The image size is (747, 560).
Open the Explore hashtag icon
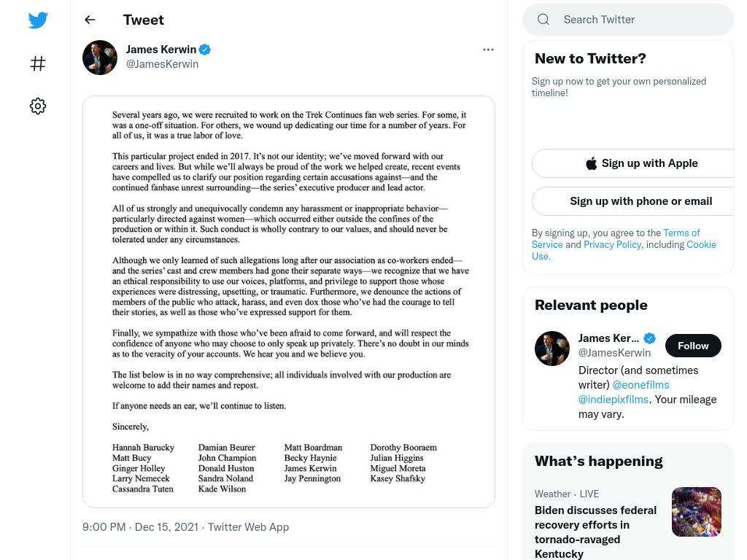tap(38, 63)
